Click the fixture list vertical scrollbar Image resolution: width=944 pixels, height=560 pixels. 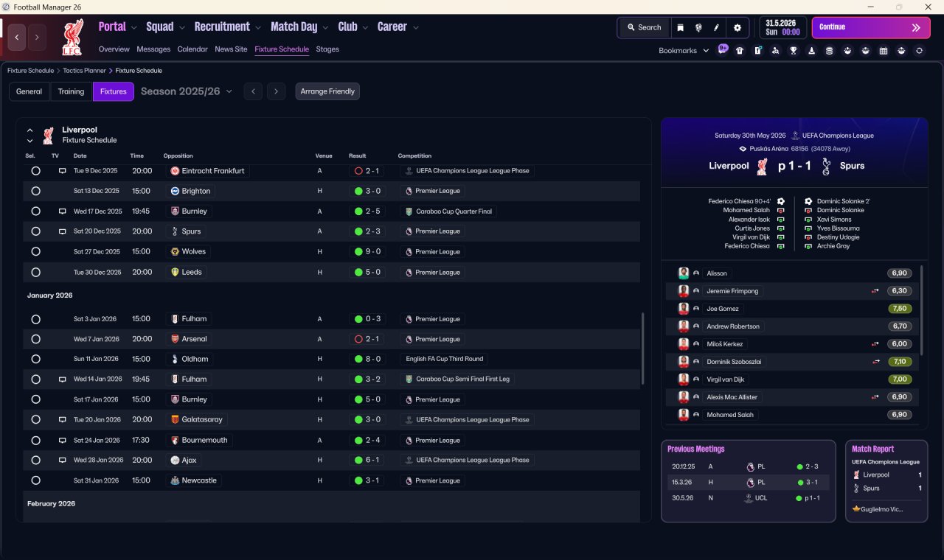[x=643, y=349]
